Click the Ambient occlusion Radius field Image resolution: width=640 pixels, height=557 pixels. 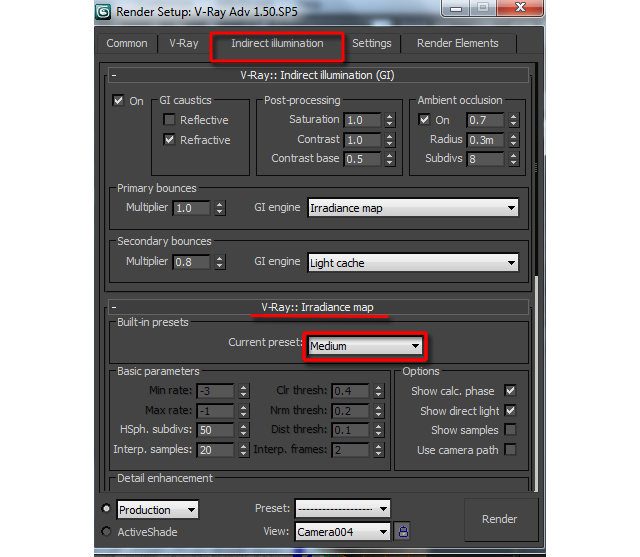click(485, 140)
